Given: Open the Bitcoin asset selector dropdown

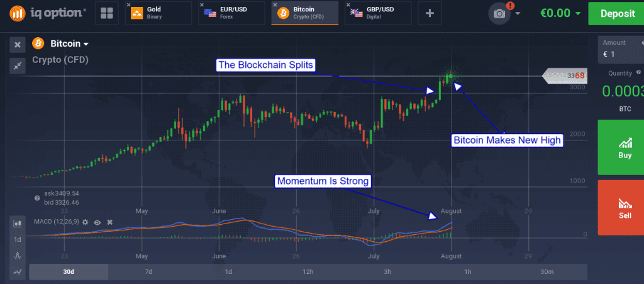Looking at the screenshot, I should [69, 43].
